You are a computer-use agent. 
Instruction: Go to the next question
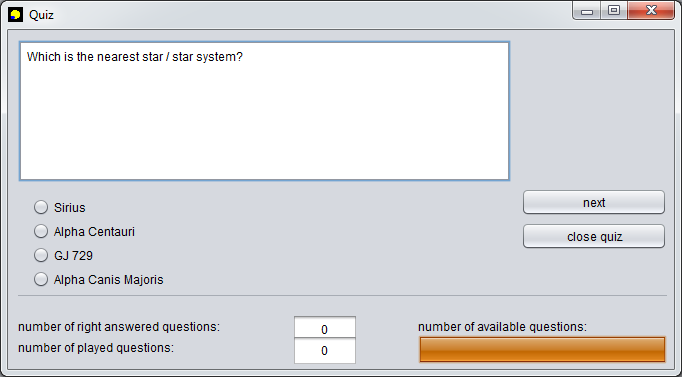(x=594, y=202)
